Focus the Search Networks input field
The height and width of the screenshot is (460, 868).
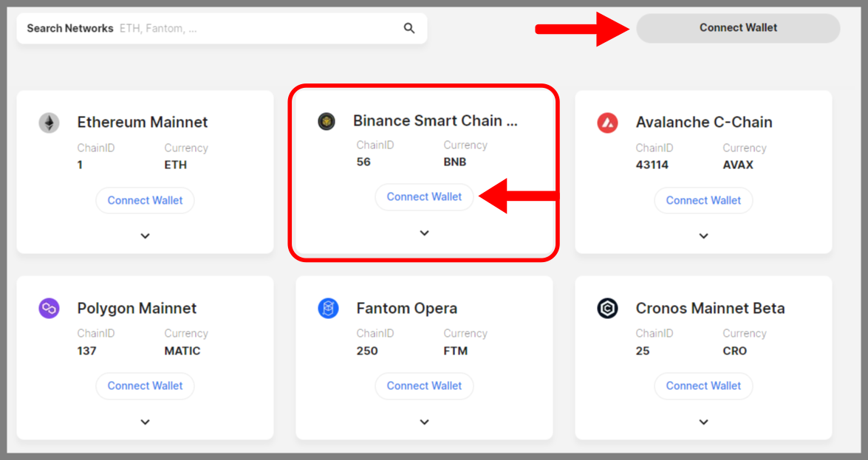(x=259, y=29)
